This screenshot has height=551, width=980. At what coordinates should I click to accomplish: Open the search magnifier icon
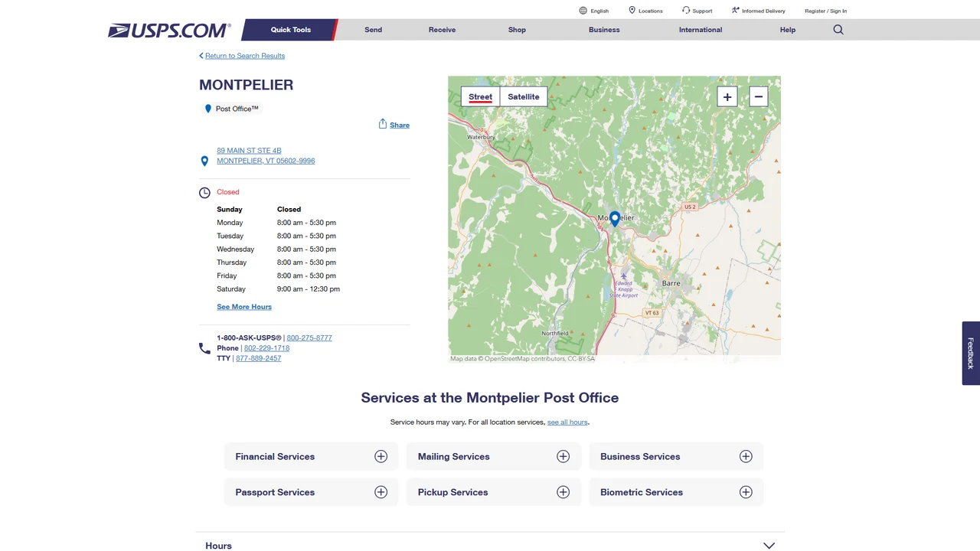click(838, 30)
